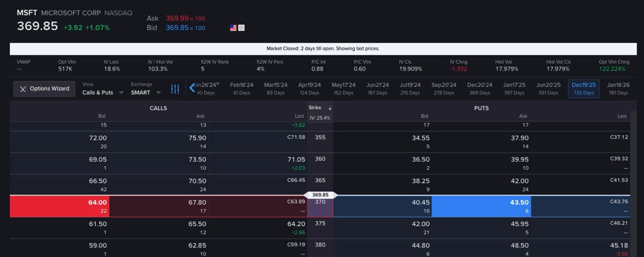Select the 355 strike cell
Image resolution: width=644 pixels, height=257 pixels.
click(320, 142)
